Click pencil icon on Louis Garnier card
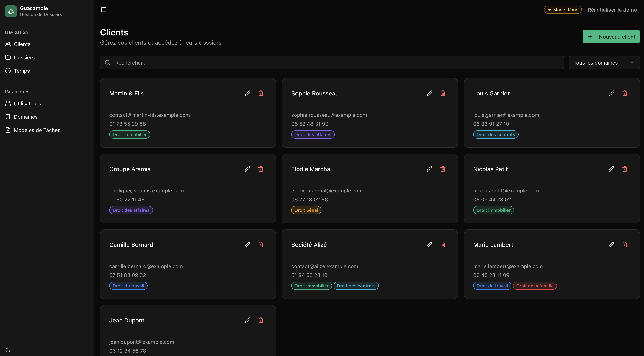 (x=611, y=93)
